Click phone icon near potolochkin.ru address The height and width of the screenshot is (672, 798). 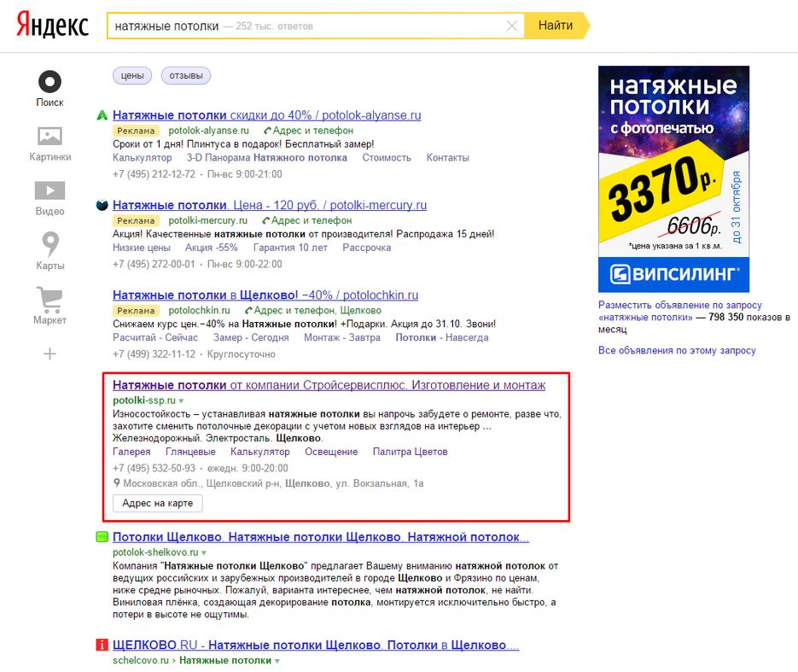pos(248,311)
